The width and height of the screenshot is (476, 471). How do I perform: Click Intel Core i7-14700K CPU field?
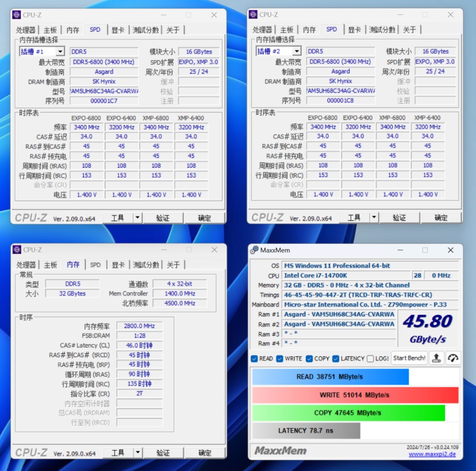(x=346, y=276)
